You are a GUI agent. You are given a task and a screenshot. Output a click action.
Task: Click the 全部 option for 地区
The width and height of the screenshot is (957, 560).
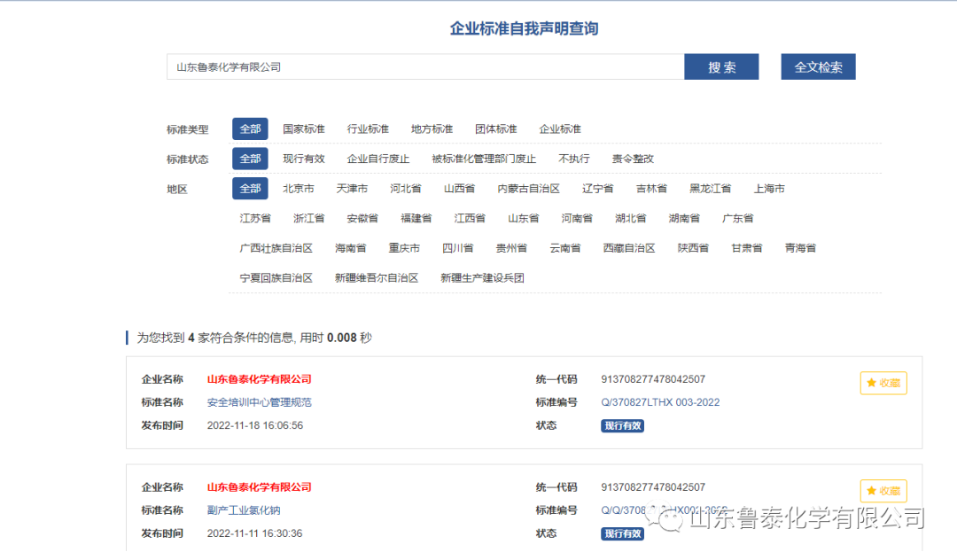(249, 188)
